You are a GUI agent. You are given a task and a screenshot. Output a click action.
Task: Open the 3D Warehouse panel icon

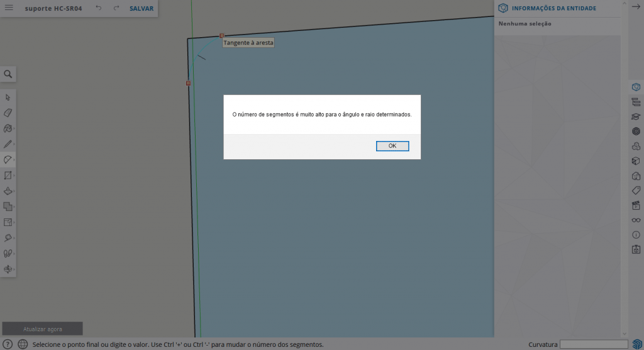click(x=636, y=249)
